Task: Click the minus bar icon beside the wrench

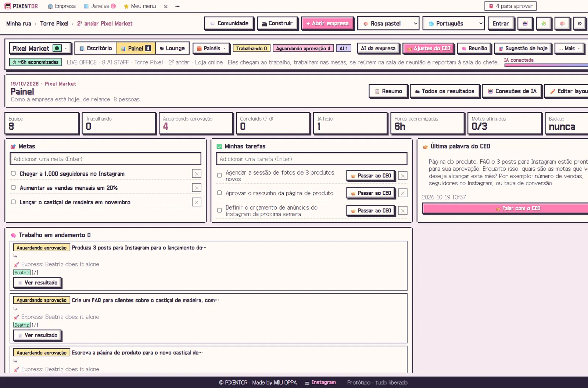Action: 178,6
